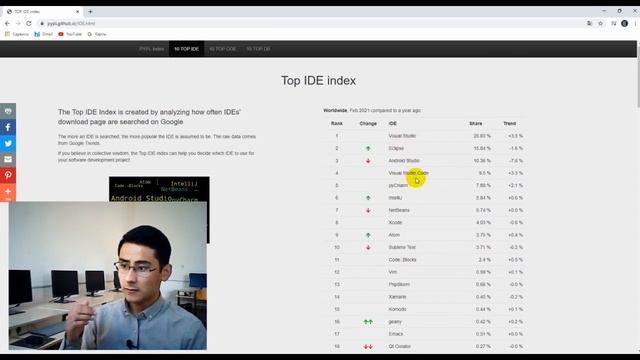
Task: Share page on Pinterest via sidebar icon
Action: (x=8, y=175)
